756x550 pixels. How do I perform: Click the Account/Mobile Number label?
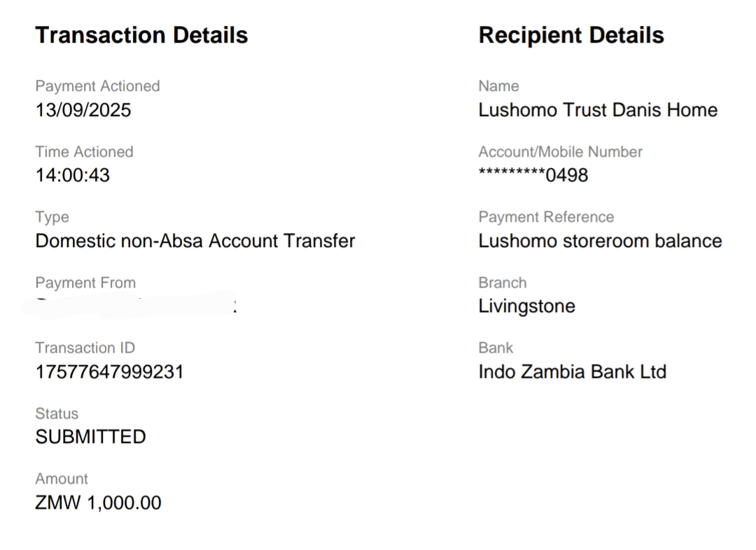coord(560,152)
